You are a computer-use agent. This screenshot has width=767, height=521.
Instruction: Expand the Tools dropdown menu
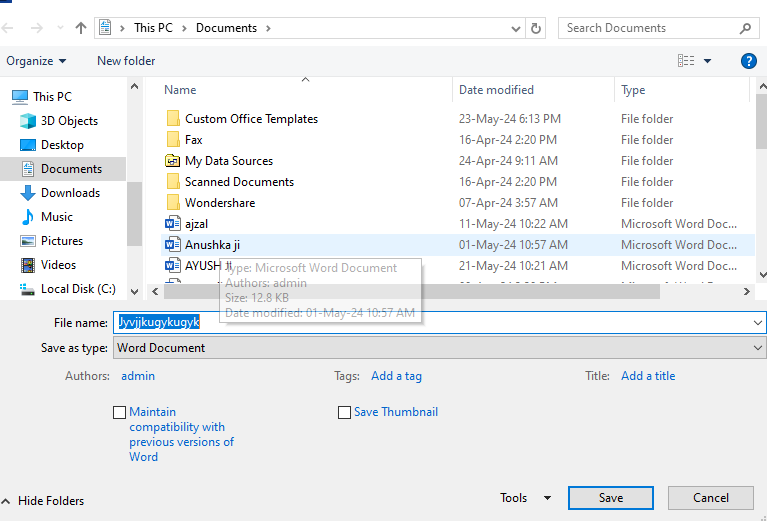(526, 498)
